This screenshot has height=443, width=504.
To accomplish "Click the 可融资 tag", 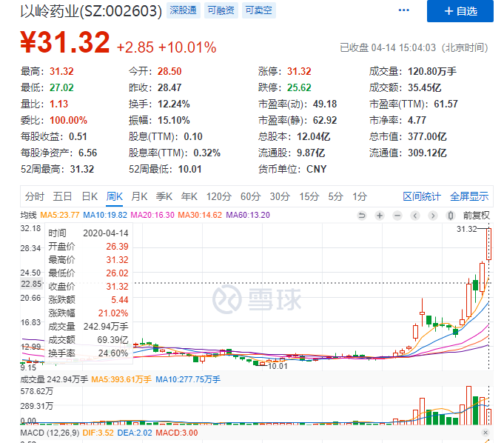I will click(x=221, y=10).
